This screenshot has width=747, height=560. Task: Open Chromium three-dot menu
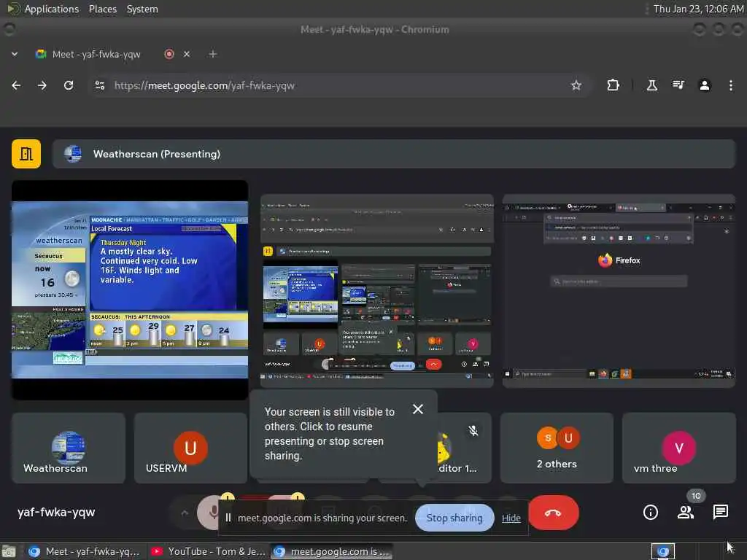point(731,85)
